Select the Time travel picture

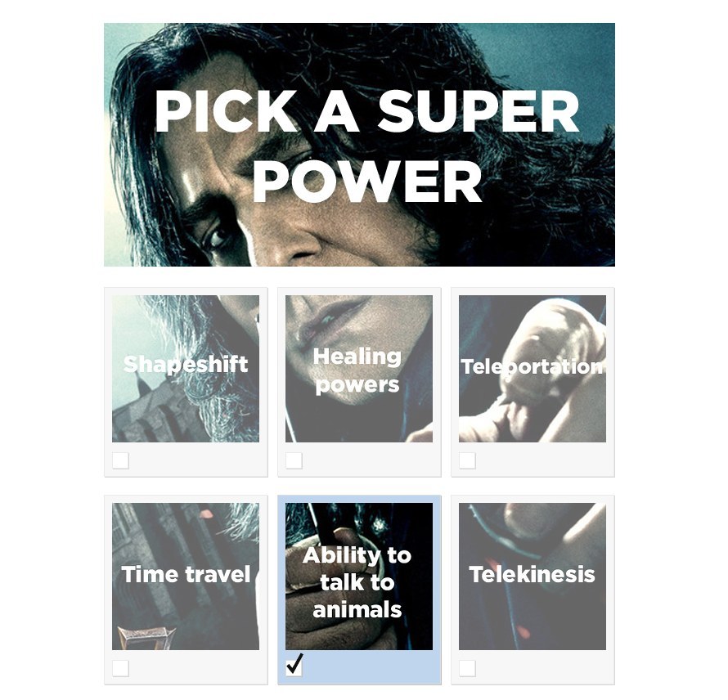[x=186, y=577]
